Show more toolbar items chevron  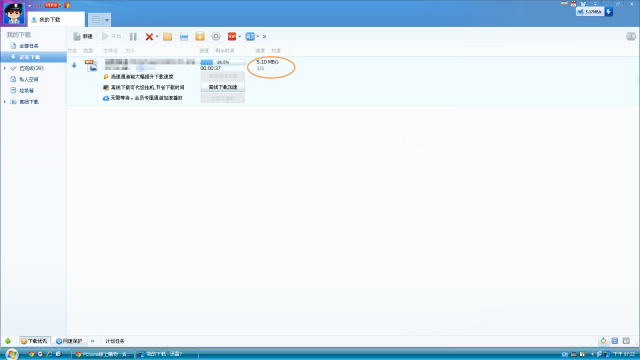pos(264,37)
